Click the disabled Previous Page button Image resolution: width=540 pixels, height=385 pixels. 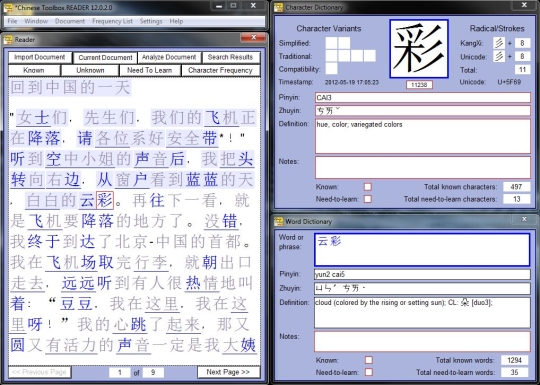point(40,372)
